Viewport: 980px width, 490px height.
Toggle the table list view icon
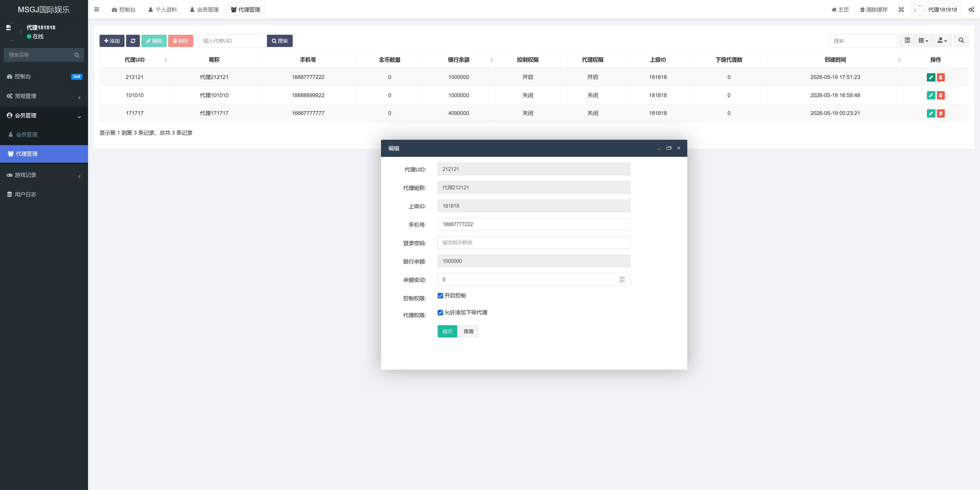pos(907,40)
